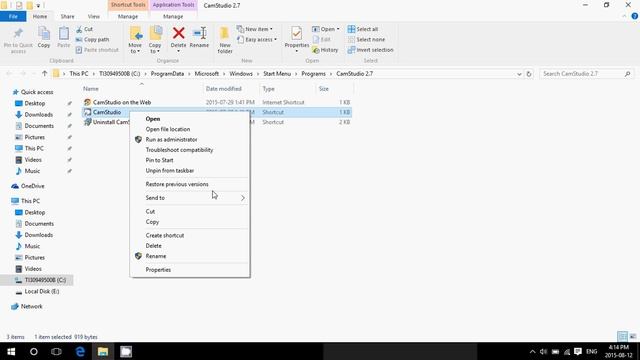Choose Open in the context menu
Screen dimensions: 640x360
click(190, 119)
